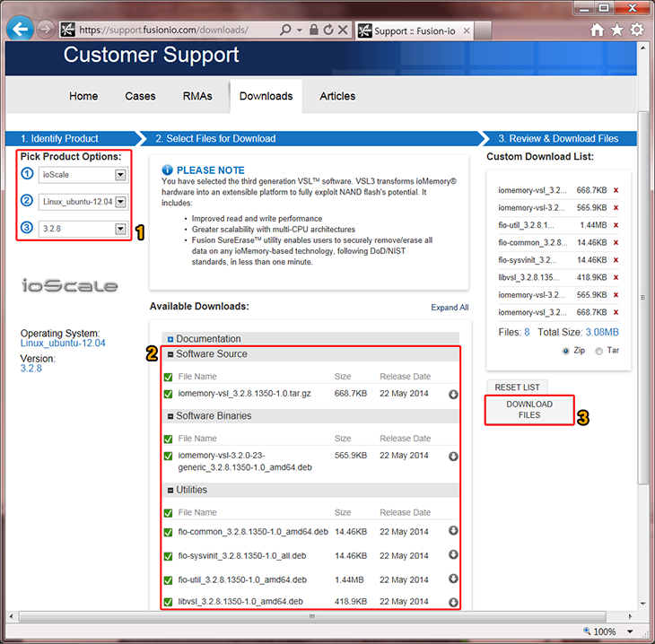
Task: Click the Expand All link
Action: click(450, 308)
